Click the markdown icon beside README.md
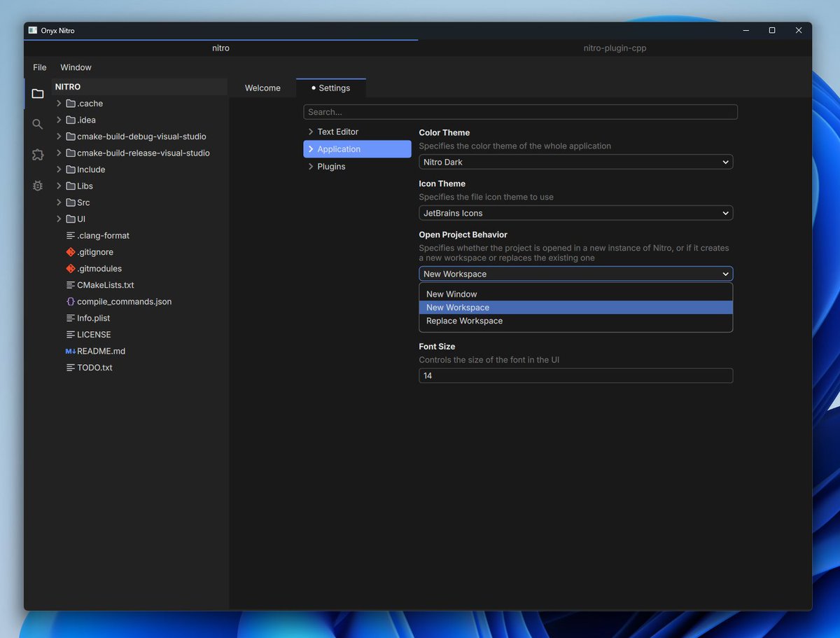 [70, 352]
